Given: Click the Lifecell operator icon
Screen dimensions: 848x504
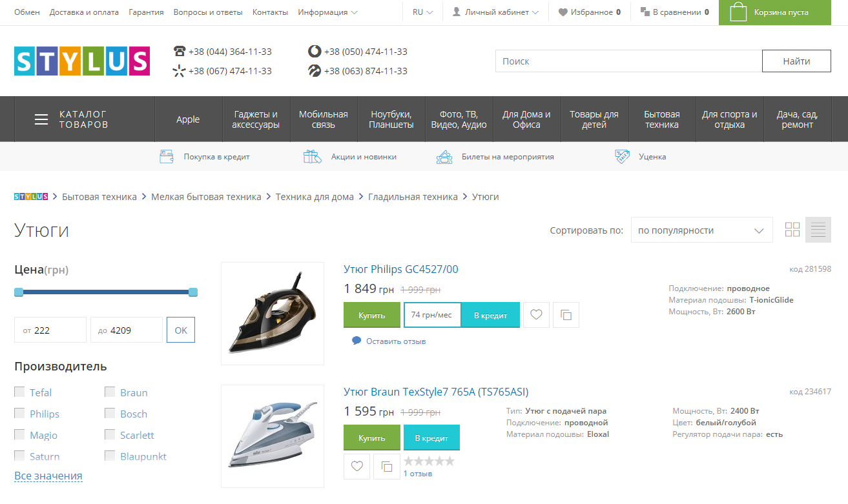Looking at the screenshot, I should click(315, 71).
